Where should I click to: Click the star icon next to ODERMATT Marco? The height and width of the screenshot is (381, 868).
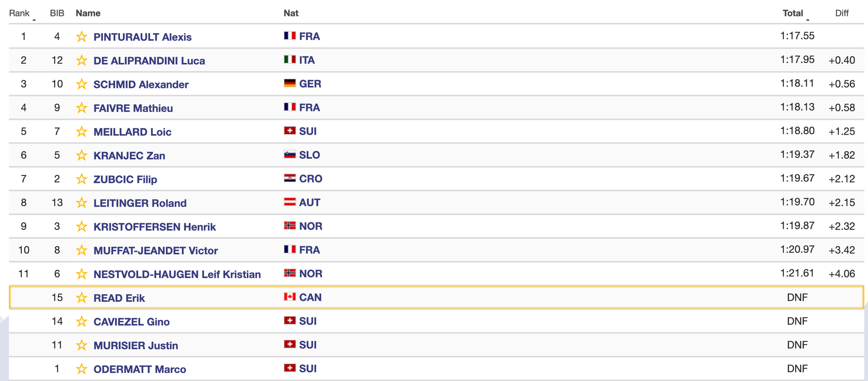click(81, 369)
